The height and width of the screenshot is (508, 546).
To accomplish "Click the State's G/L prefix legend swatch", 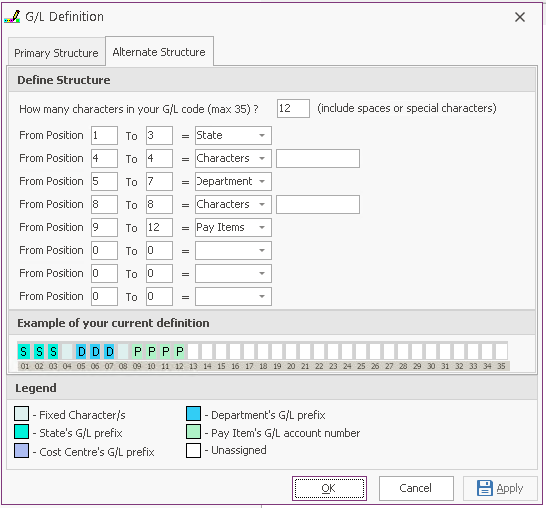I will click(x=22, y=432).
